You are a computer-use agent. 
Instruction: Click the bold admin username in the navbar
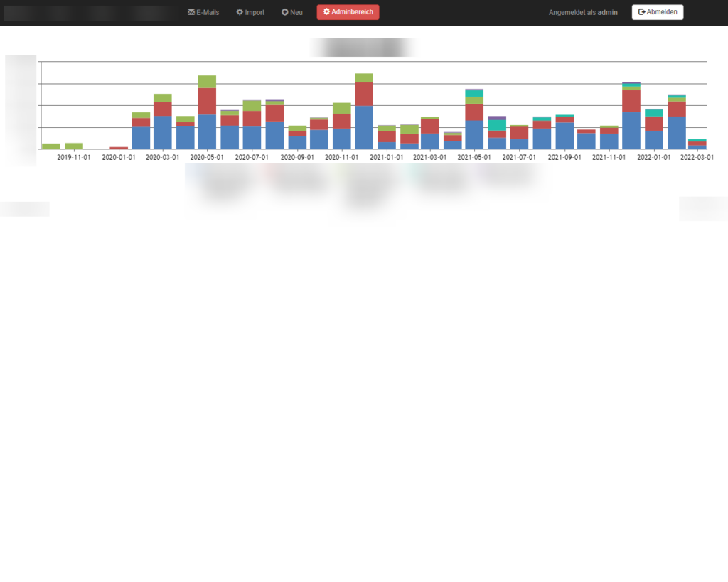click(608, 13)
